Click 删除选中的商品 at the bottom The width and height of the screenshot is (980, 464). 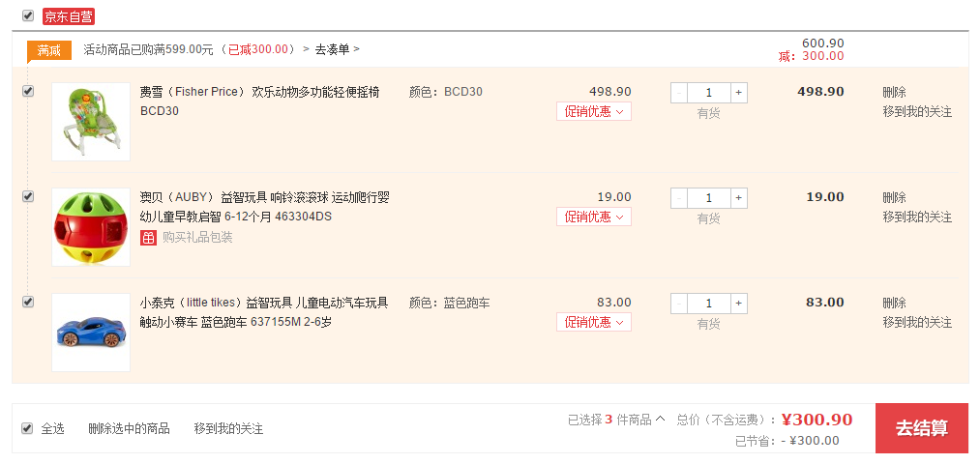(x=129, y=429)
